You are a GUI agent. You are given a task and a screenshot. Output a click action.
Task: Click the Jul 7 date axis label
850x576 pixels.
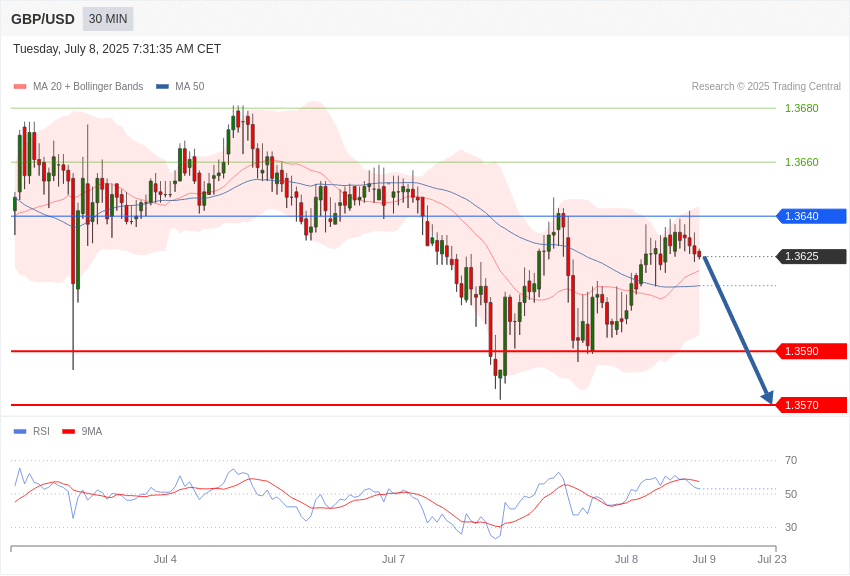pyautogui.click(x=393, y=559)
